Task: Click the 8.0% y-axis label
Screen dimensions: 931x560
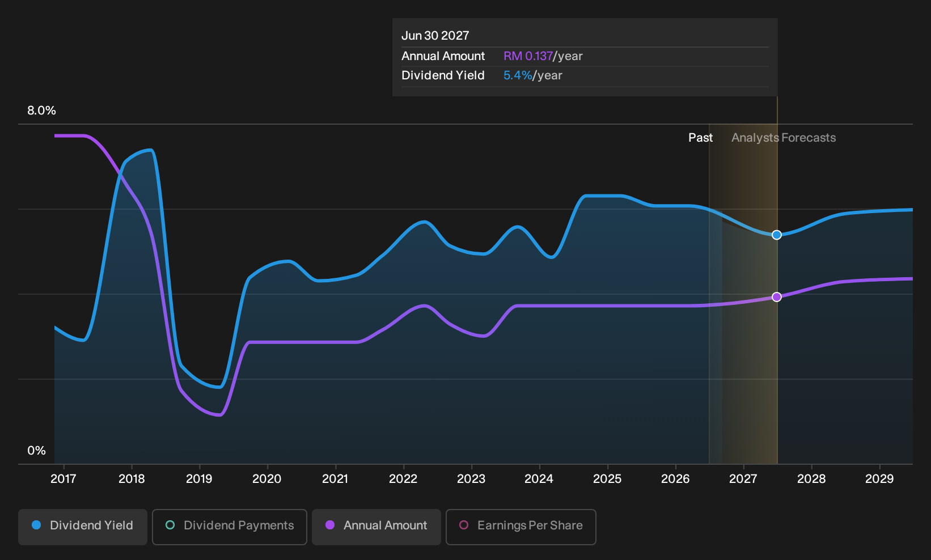Action: point(41,111)
